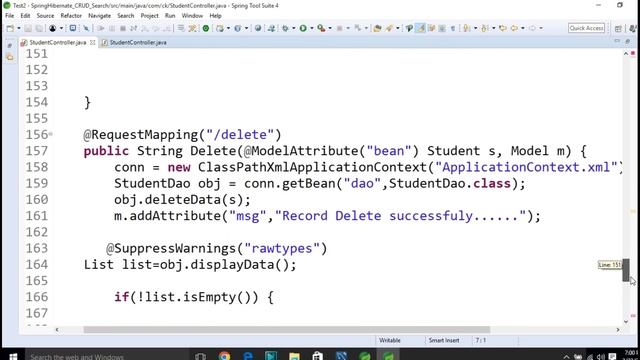Toggle the Skip All Breakpoints icon
This screenshot has width=640, height=360.
[x=86, y=28]
